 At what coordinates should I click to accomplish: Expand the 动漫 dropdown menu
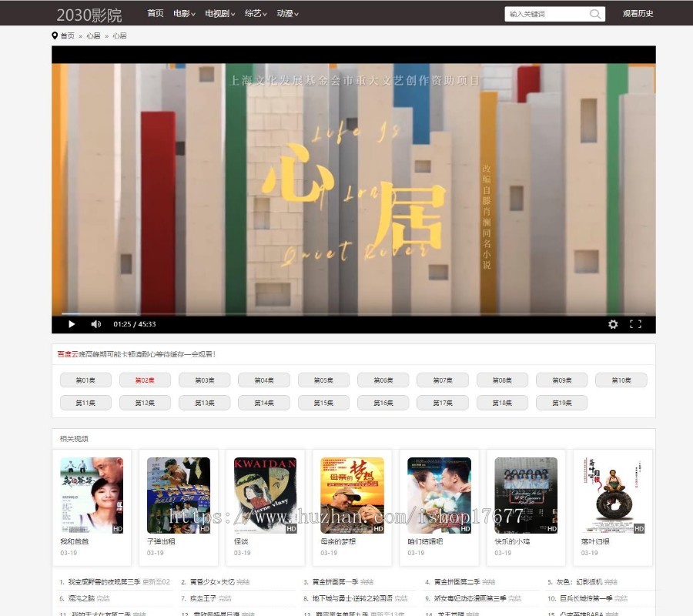point(288,14)
